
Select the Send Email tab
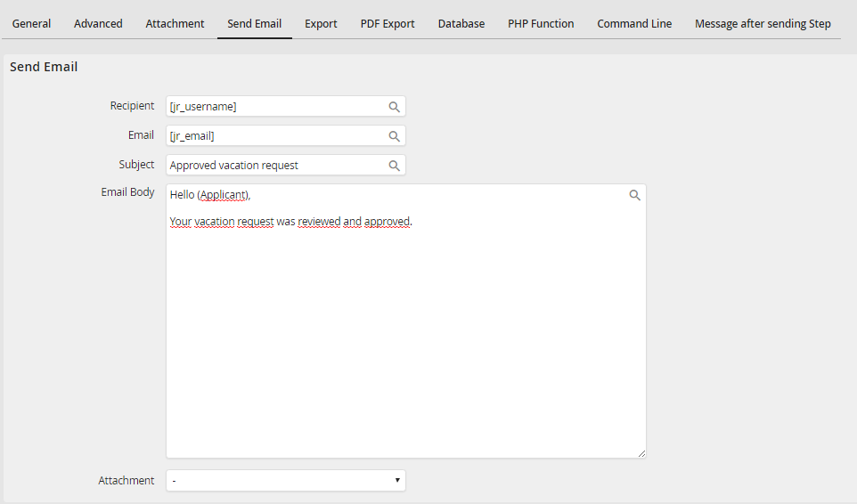pos(255,24)
